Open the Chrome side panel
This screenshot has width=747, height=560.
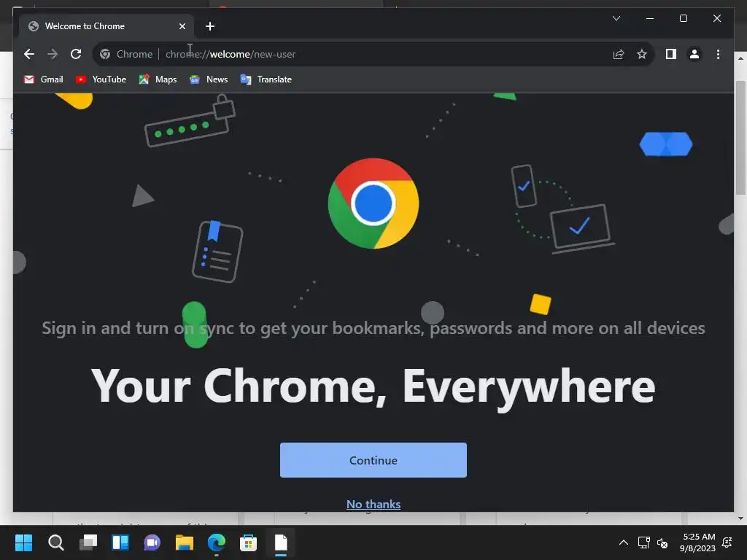click(x=671, y=54)
